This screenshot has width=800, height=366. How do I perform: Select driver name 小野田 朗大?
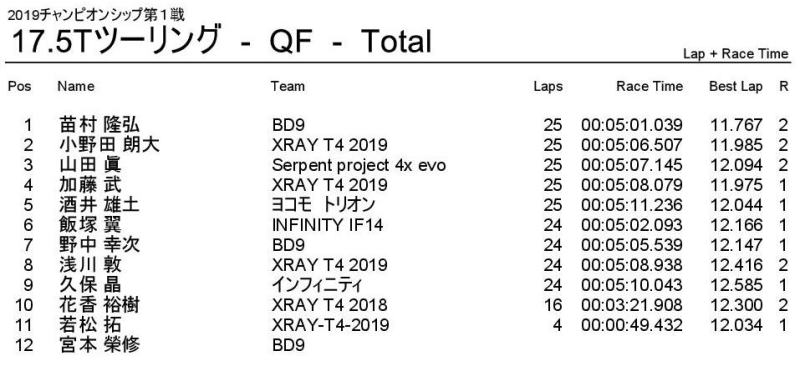tap(109, 145)
